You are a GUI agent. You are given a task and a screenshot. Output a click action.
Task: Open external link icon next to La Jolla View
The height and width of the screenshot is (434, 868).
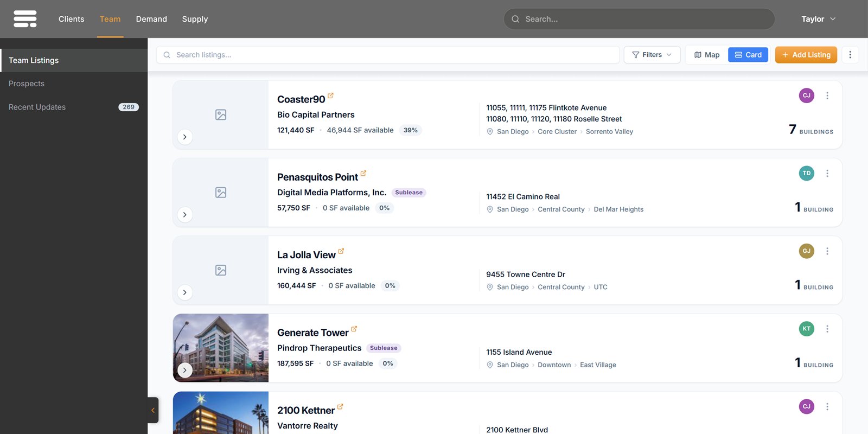pos(341,251)
